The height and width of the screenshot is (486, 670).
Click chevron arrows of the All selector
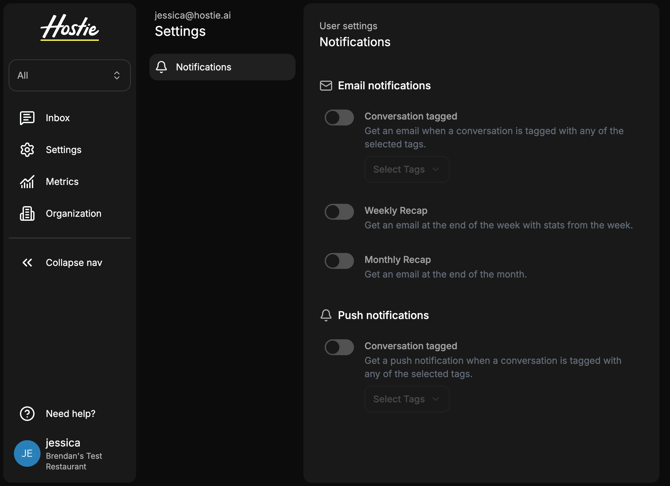(x=117, y=76)
